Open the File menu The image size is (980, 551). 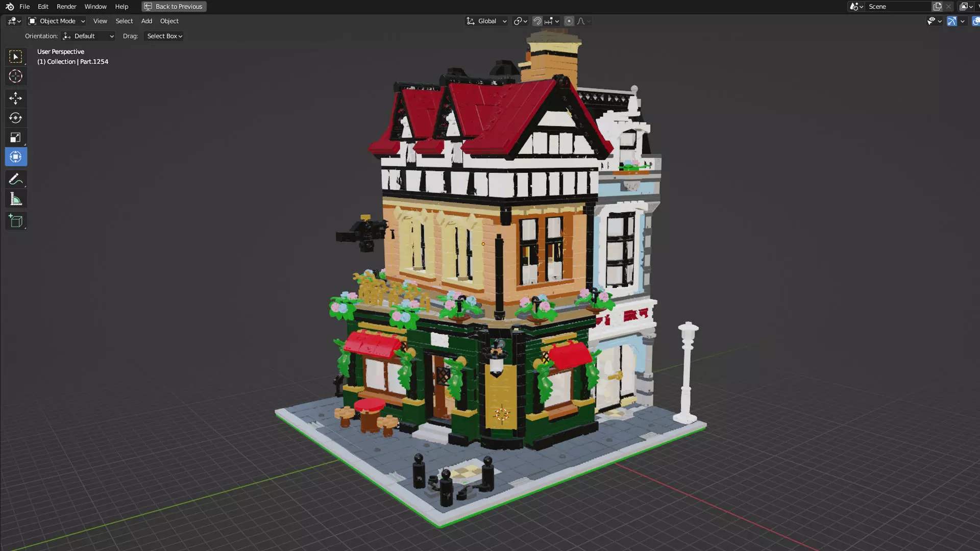point(24,7)
